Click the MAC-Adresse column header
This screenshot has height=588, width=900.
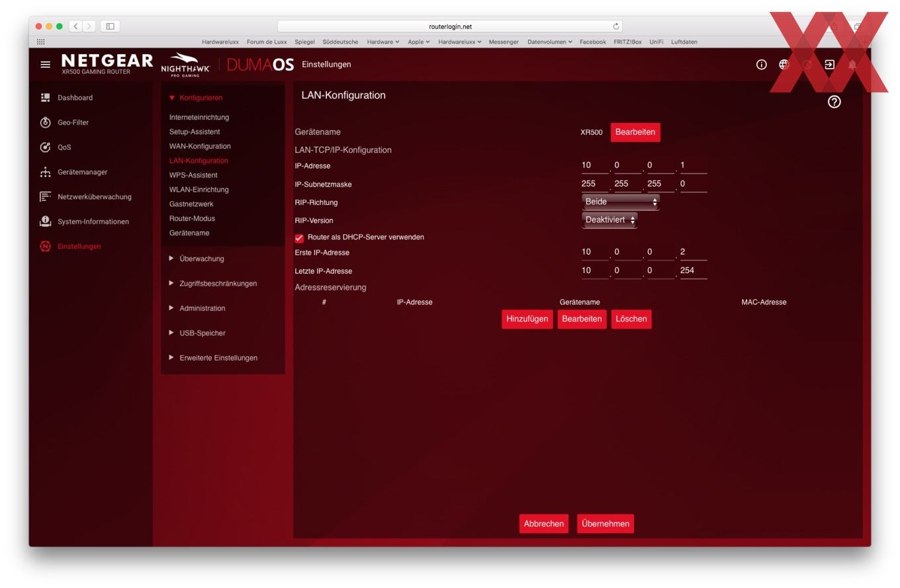764,302
